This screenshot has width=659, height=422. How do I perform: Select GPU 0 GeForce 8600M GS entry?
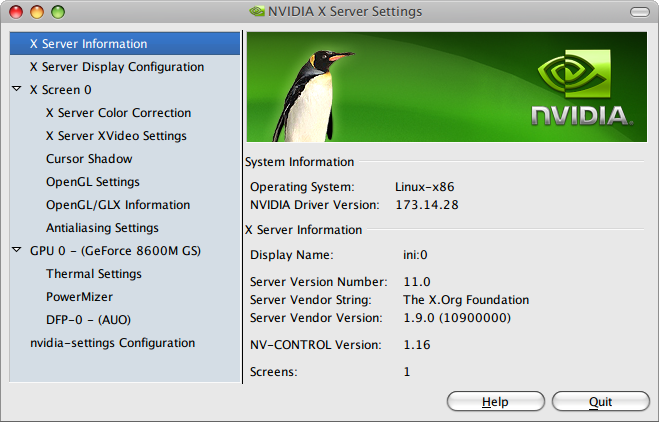pos(116,251)
